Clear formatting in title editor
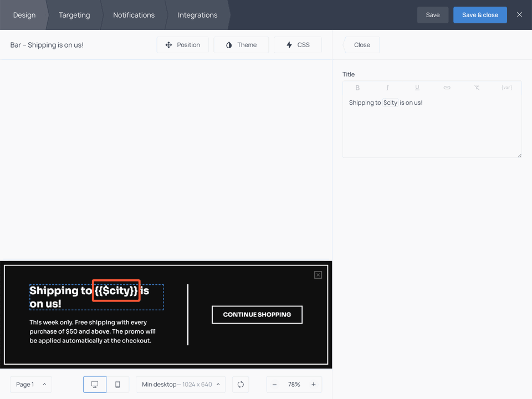 (x=477, y=88)
